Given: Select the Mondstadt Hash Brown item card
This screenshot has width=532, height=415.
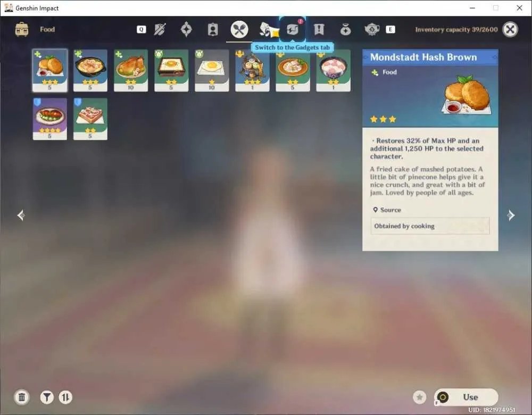Looking at the screenshot, I should [50, 70].
